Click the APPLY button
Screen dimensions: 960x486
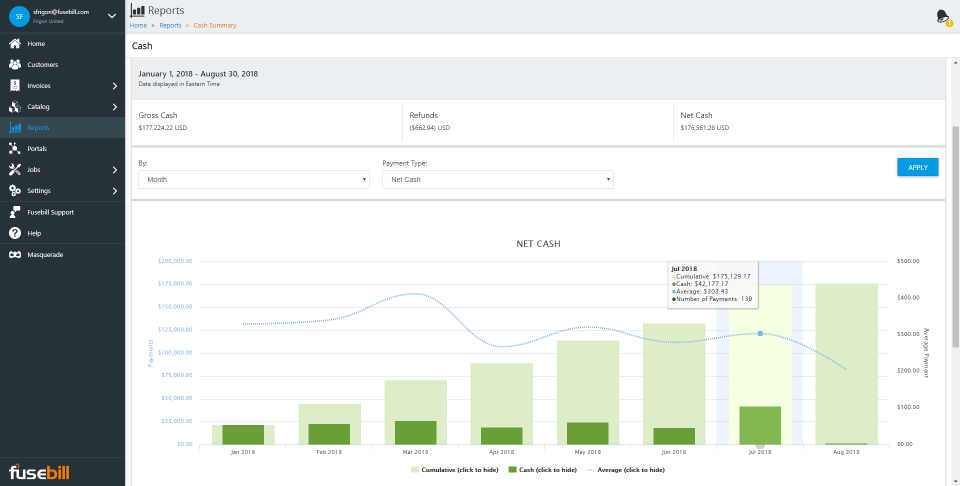point(918,167)
